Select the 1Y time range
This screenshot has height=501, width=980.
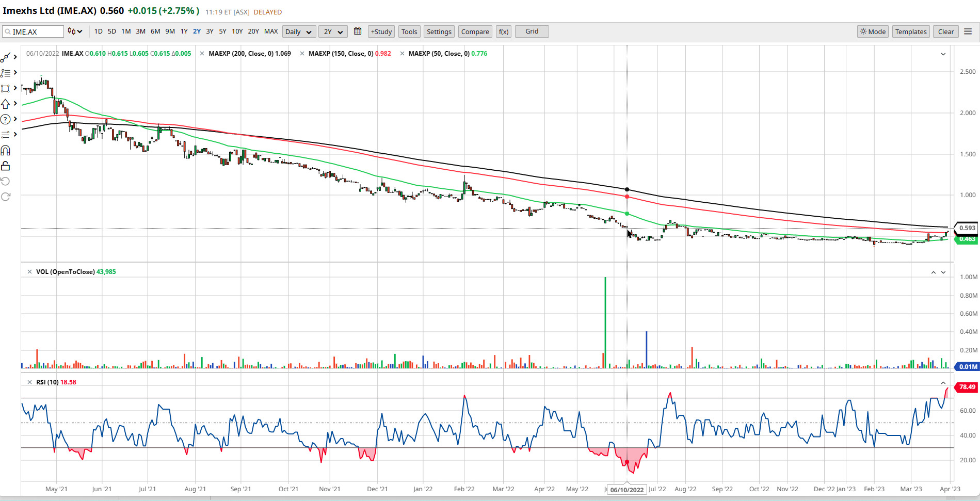click(184, 31)
